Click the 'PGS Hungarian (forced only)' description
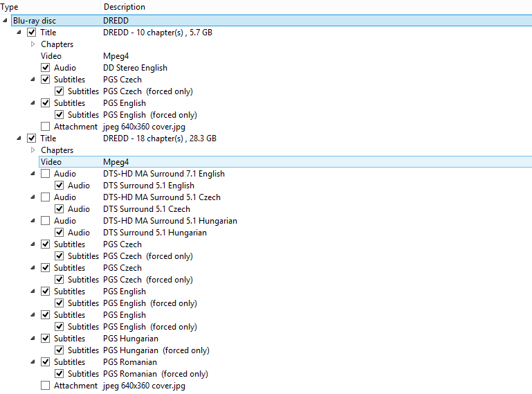The height and width of the screenshot is (394, 532). pos(156,350)
